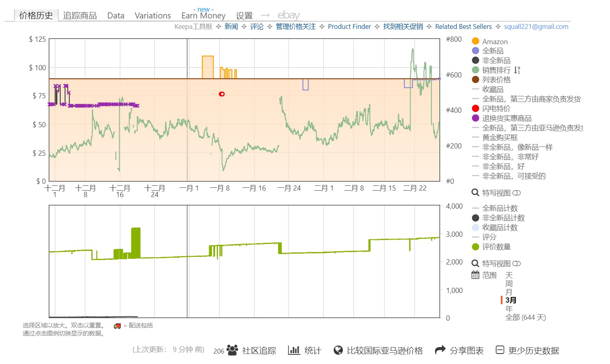Open the Data tab

116,15
